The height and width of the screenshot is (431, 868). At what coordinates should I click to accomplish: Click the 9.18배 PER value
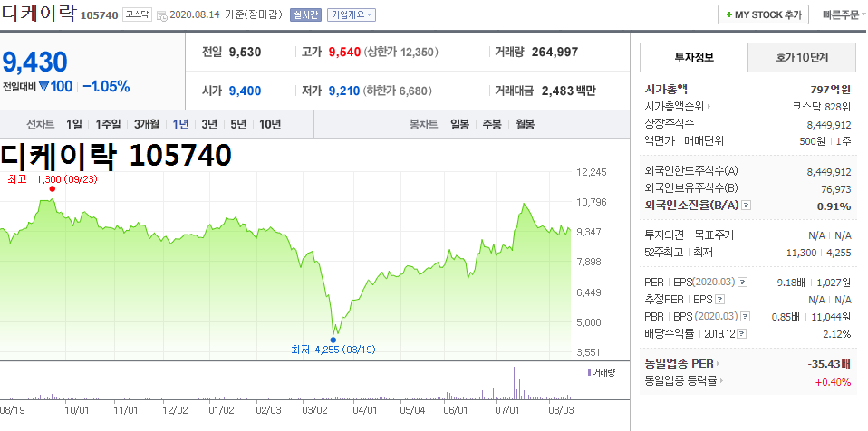coord(791,283)
